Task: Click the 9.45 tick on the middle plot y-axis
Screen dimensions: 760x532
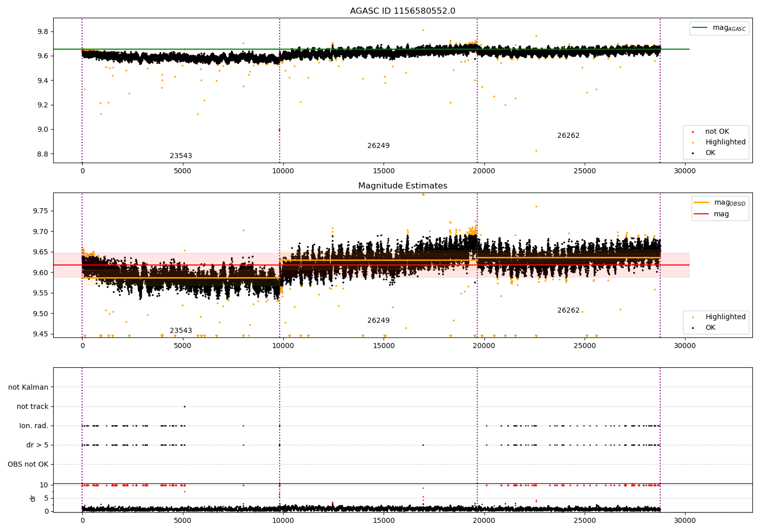Action: tap(41, 334)
